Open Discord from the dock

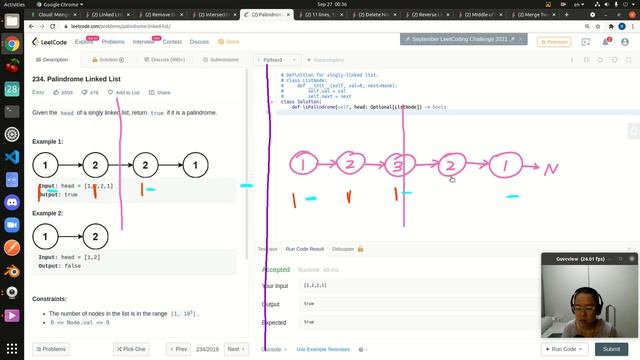pyautogui.click(x=12, y=202)
